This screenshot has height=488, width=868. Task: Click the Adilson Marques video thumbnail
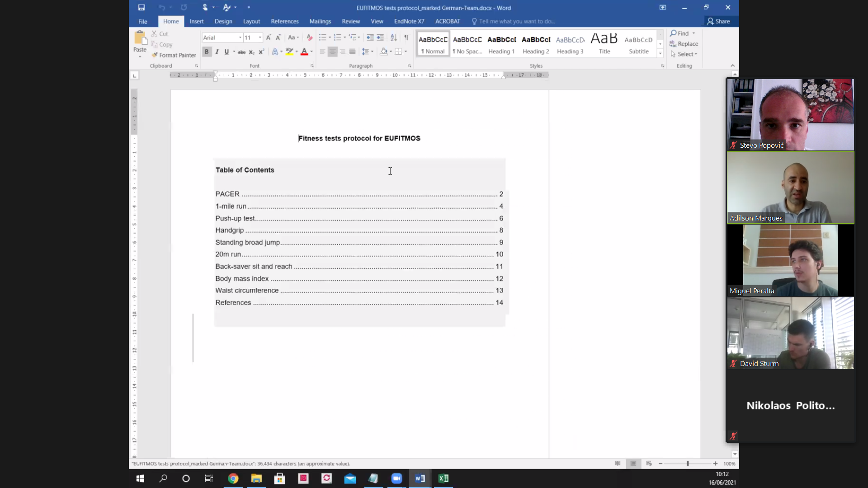point(791,188)
